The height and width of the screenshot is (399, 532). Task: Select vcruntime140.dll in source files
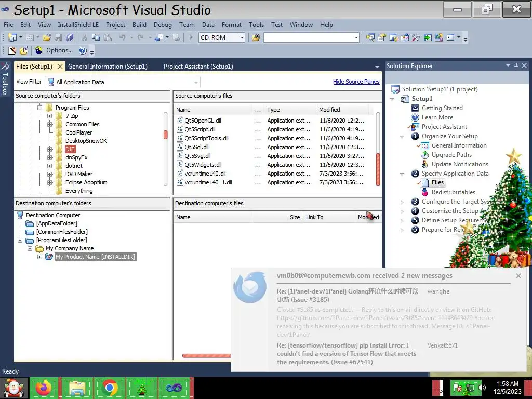pos(205,174)
